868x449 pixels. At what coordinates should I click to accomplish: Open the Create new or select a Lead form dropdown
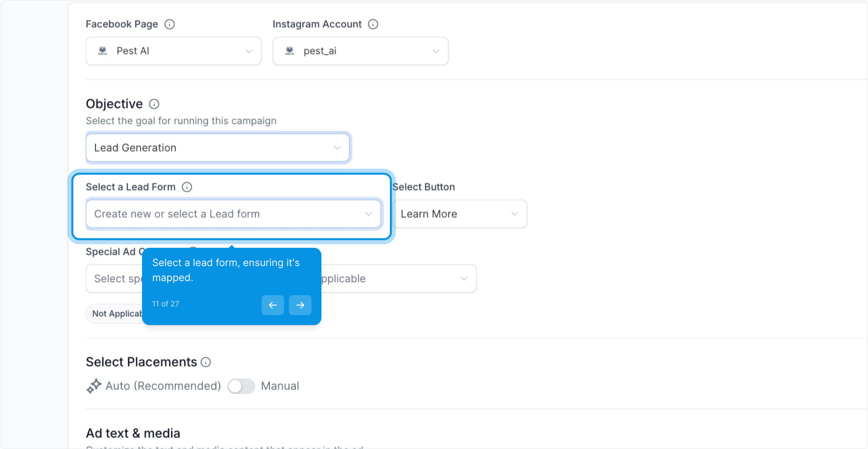tap(233, 214)
